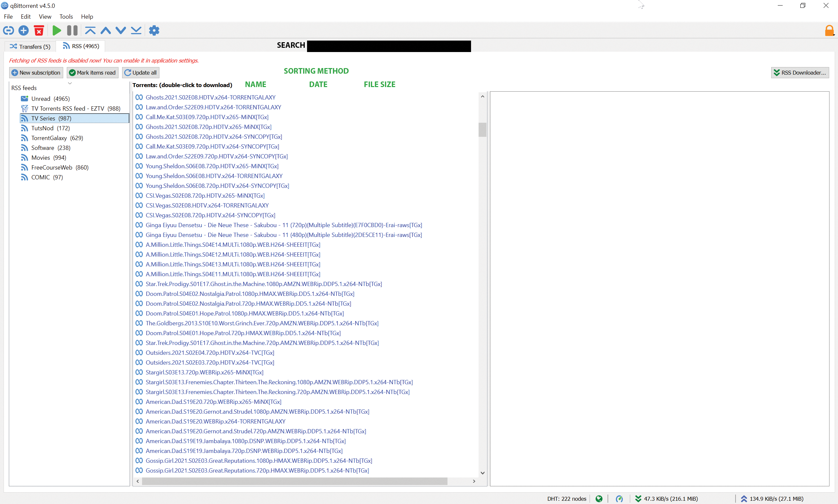Screen dimensions: 838x504
Task: Click the RSS icon next to COMIC
Action: click(x=25, y=177)
